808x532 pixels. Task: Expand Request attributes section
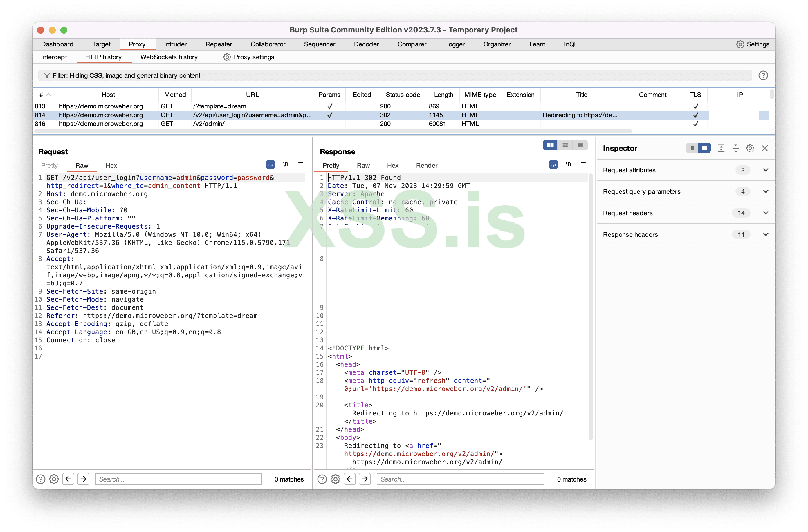coord(766,170)
